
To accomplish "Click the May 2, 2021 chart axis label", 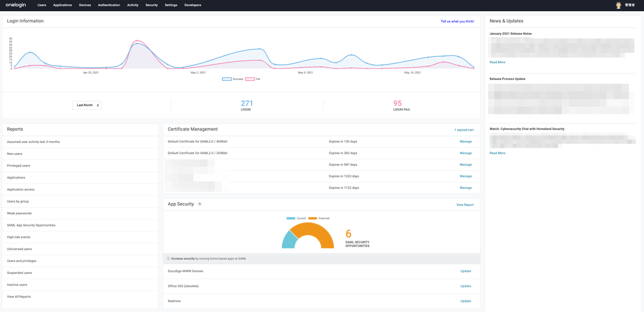I will pyautogui.click(x=198, y=72).
